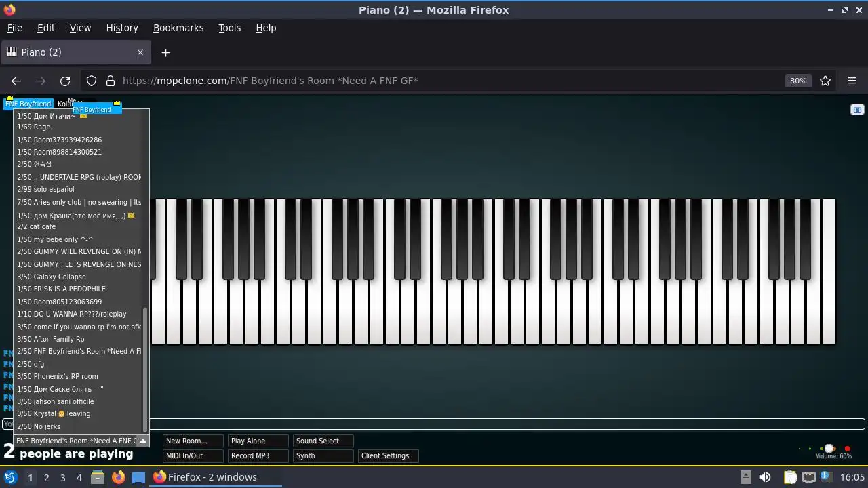868x488 pixels.
Task: Select the Piano (2) browser tab
Action: (76, 52)
